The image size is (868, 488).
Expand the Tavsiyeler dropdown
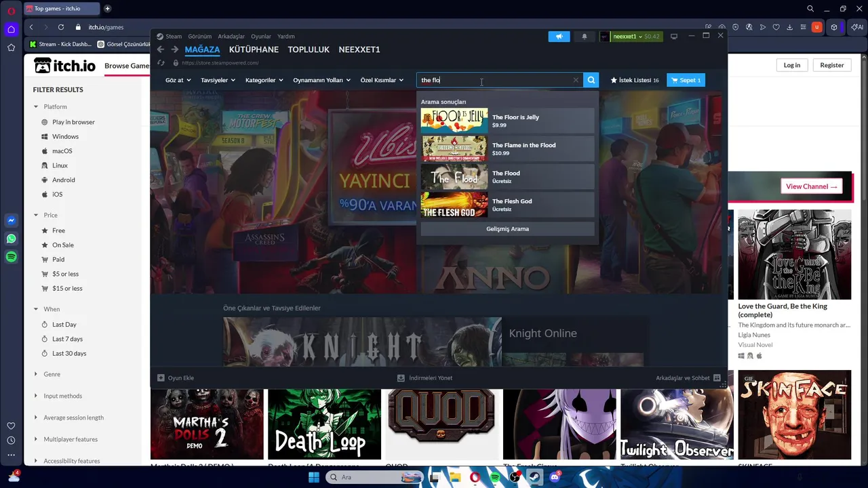pos(218,80)
